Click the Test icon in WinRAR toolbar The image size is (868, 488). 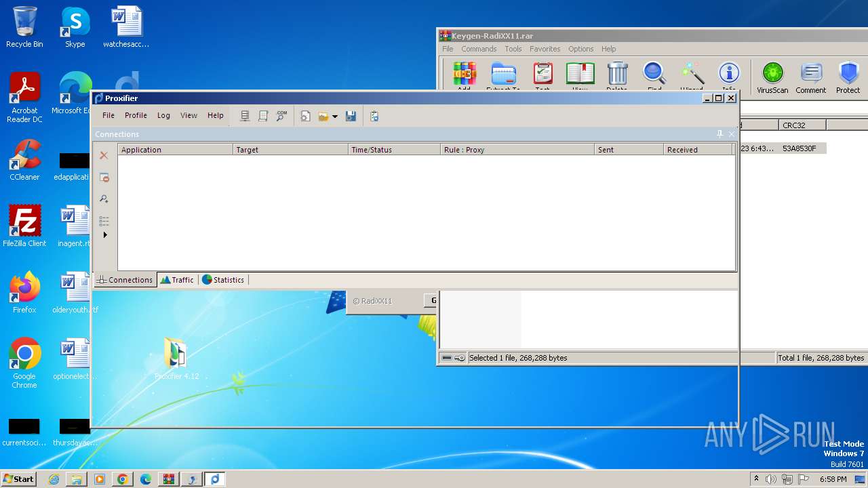coord(542,76)
